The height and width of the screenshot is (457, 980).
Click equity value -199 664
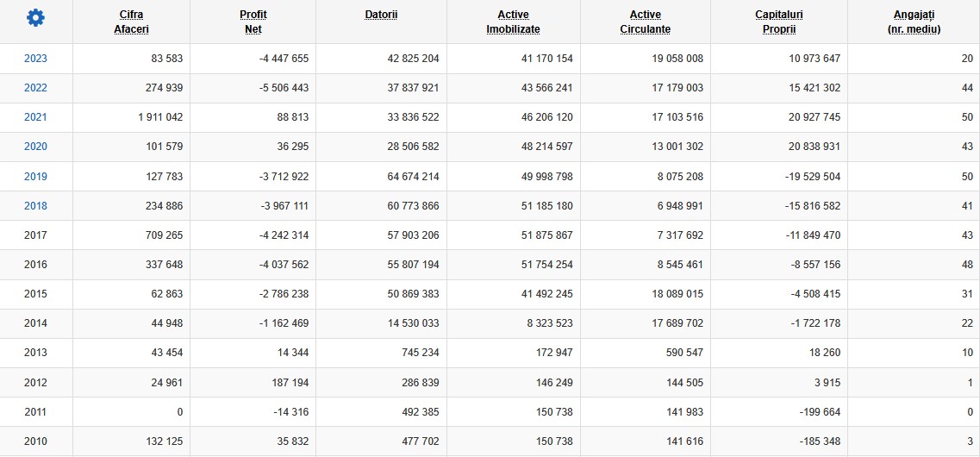[x=820, y=412]
